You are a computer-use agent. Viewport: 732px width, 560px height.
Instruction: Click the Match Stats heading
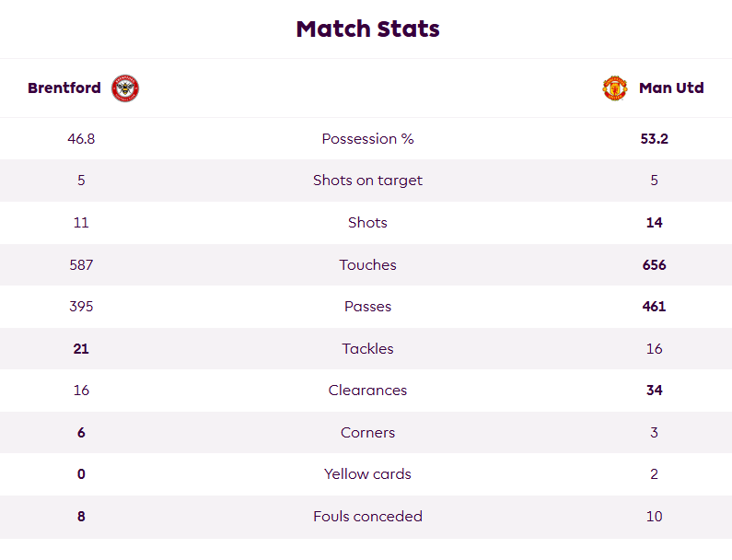[368, 29]
